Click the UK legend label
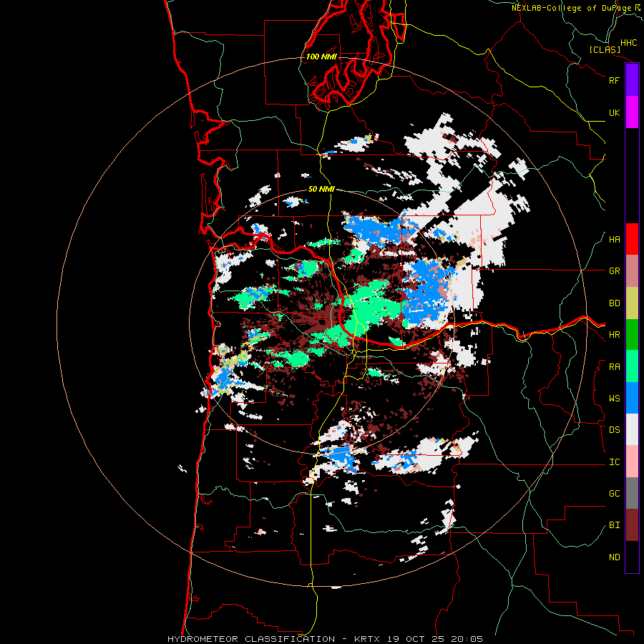The height and width of the screenshot is (644, 644). click(614, 112)
